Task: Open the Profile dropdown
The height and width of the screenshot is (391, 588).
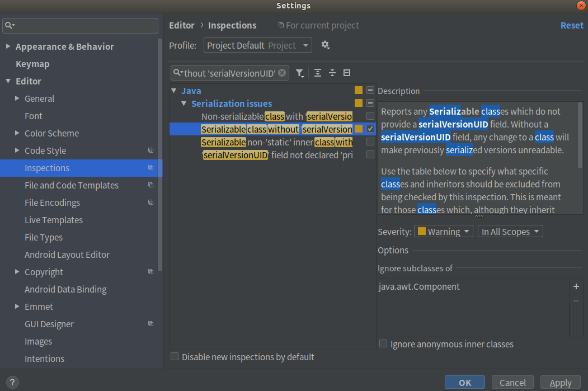Action: (258, 45)
